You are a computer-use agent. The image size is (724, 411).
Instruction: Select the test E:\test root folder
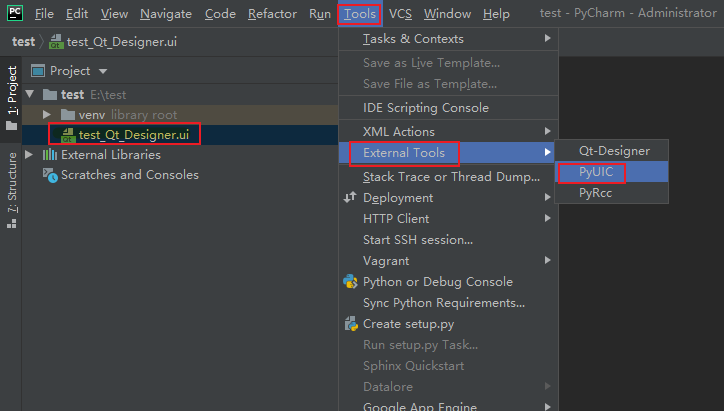point(180,95)
